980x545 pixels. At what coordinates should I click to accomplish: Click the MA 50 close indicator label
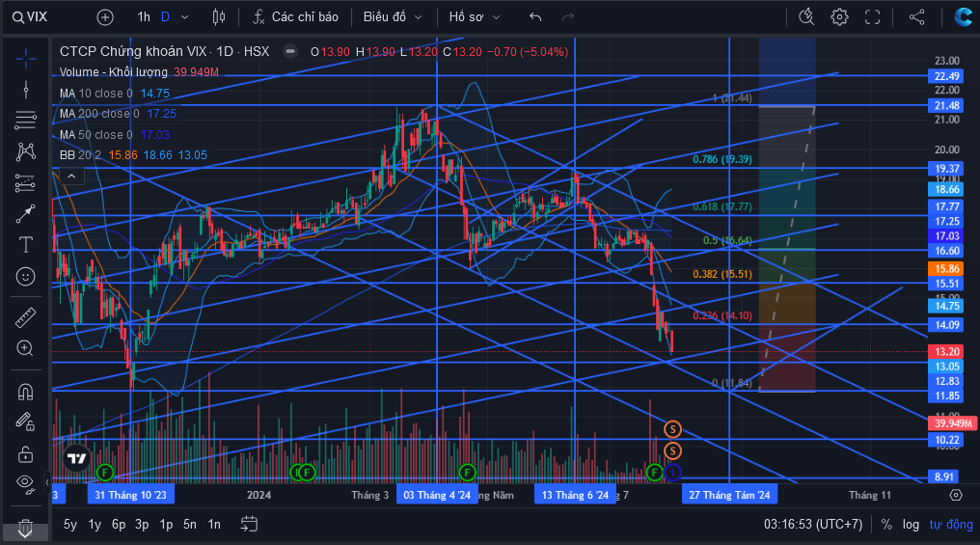[96, 134]
